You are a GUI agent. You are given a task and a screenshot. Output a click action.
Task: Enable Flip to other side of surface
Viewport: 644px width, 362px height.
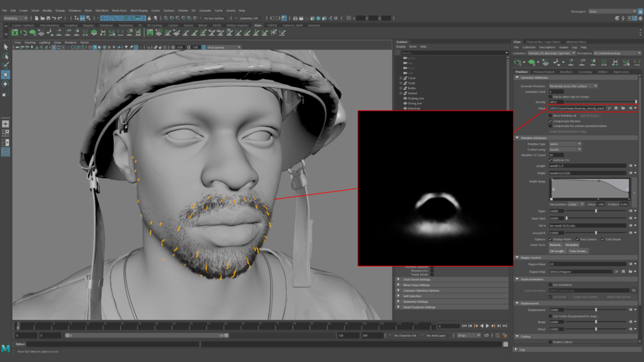(x=551, y=97)
